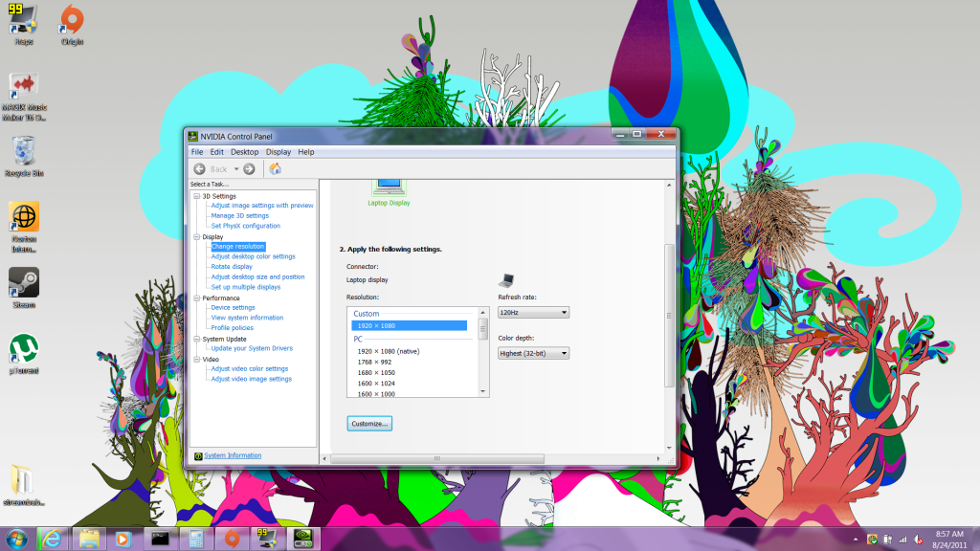Open the Recycle Bin on desktop
The width and height of the screenshot is (980, 551).
click(x=24, y=157)
